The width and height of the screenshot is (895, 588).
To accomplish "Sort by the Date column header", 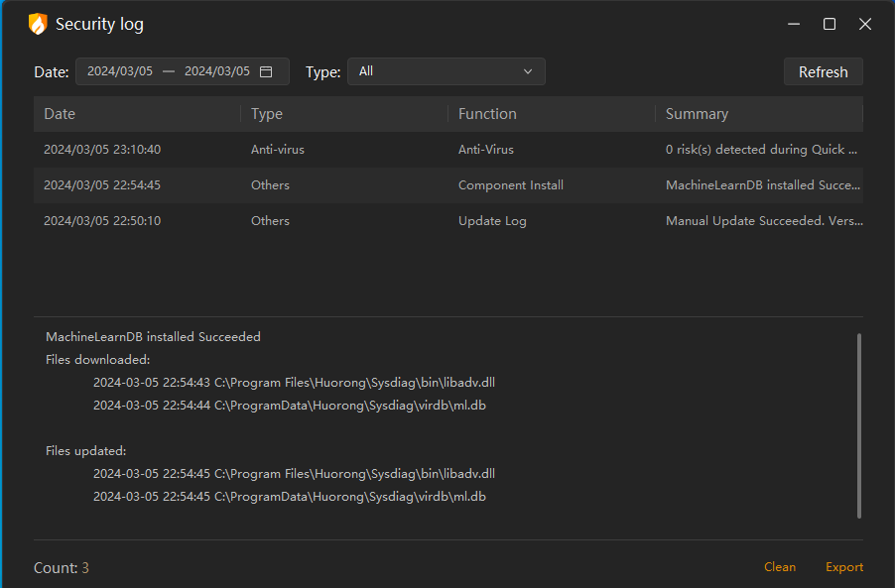I will 60,114.
